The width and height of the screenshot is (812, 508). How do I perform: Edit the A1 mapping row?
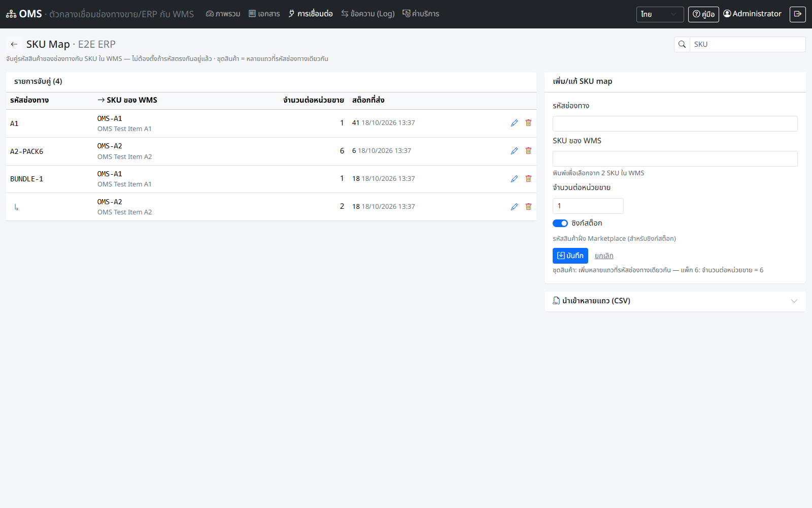[514, 123]
